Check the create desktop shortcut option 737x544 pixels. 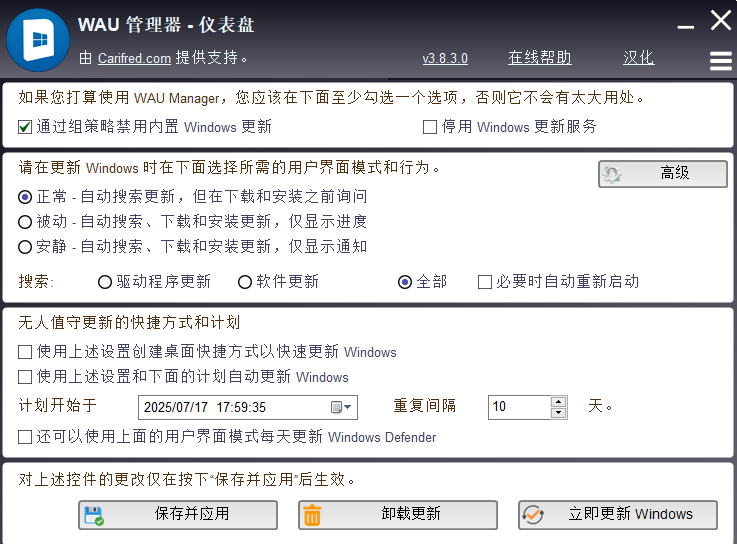(x=25, y=352)
